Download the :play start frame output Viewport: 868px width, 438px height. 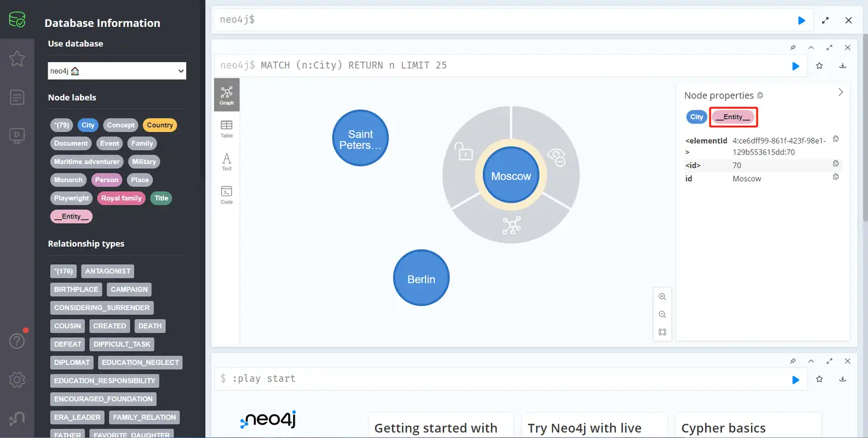click(843, 379)
